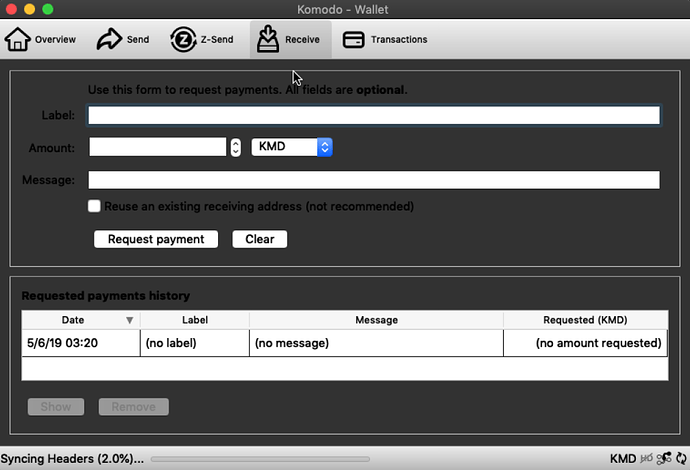Open the KMD unit dropdown
The height and width of the screenshot is (470, 690).
click(x=292, y=147)
